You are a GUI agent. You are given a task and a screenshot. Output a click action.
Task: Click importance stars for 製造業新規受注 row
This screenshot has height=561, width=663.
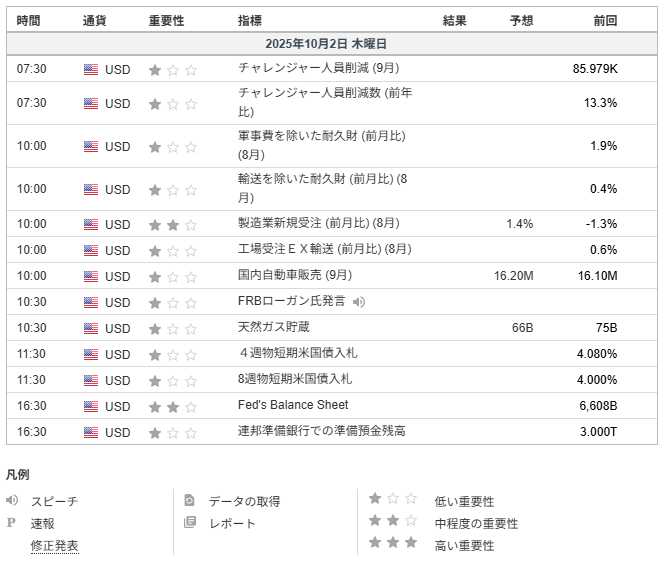173,224
